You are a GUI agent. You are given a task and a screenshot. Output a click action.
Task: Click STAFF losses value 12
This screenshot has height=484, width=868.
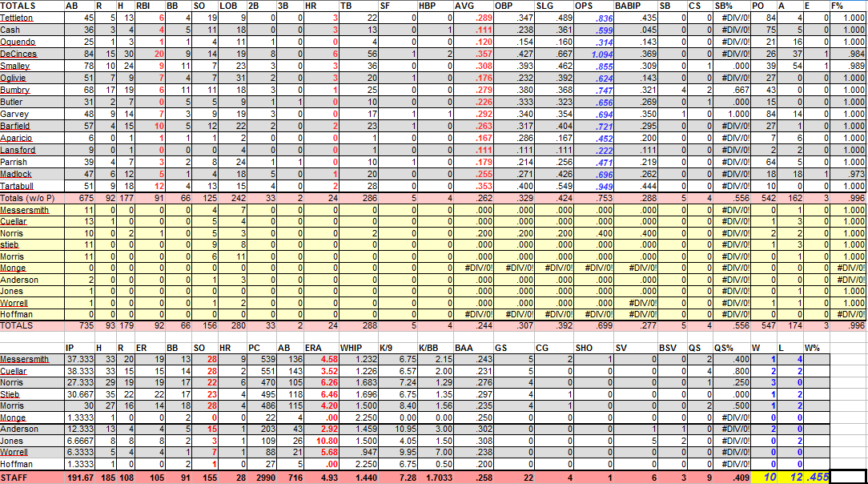coord(790,478)
